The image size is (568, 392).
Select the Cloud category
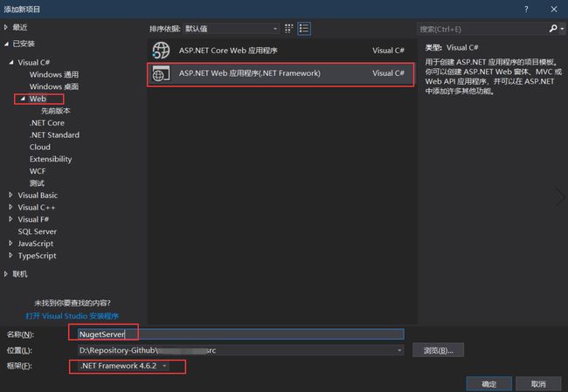[x=40, y=147]
